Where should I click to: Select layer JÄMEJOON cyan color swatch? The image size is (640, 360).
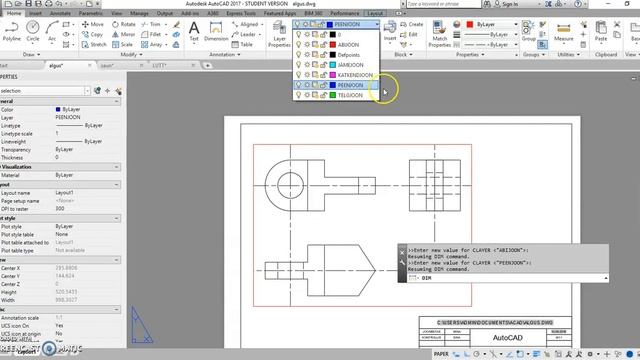coord(333,65)
